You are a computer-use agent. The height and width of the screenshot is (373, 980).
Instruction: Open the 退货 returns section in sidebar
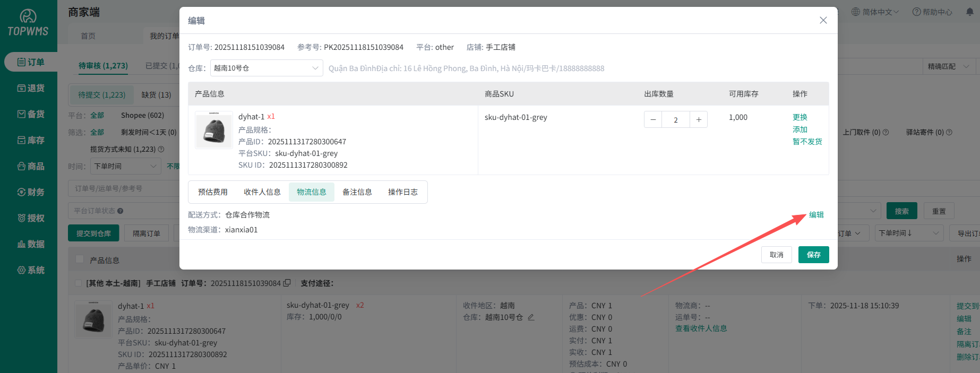click(x=31, y=88)
